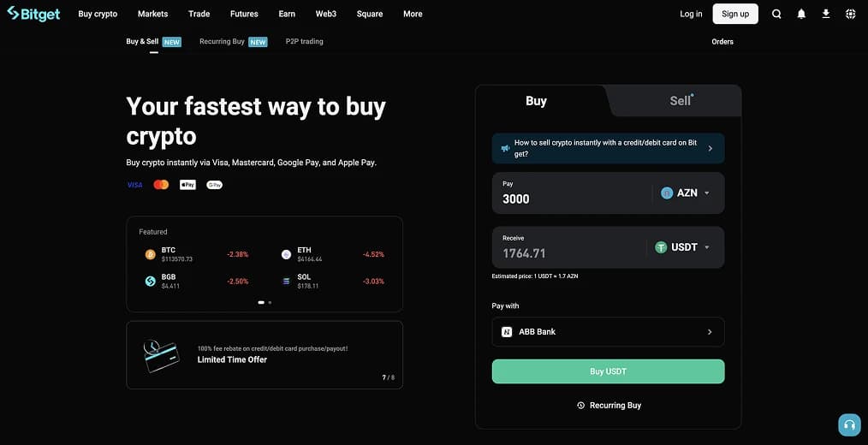Viewport: 868px width, 445px height.
Task: Open the ABB Bank payment method selector
Action: [x=608, y=331]
